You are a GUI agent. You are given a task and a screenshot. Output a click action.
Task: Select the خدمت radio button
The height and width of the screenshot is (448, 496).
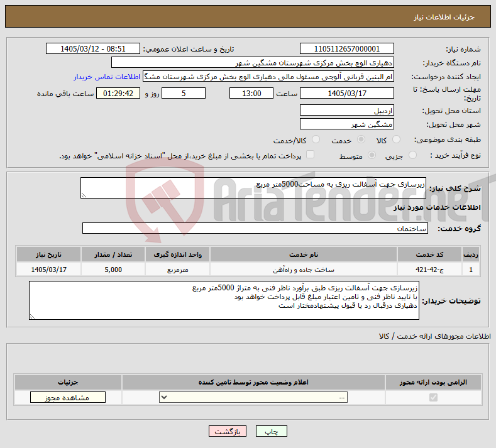tap(361, 139)
